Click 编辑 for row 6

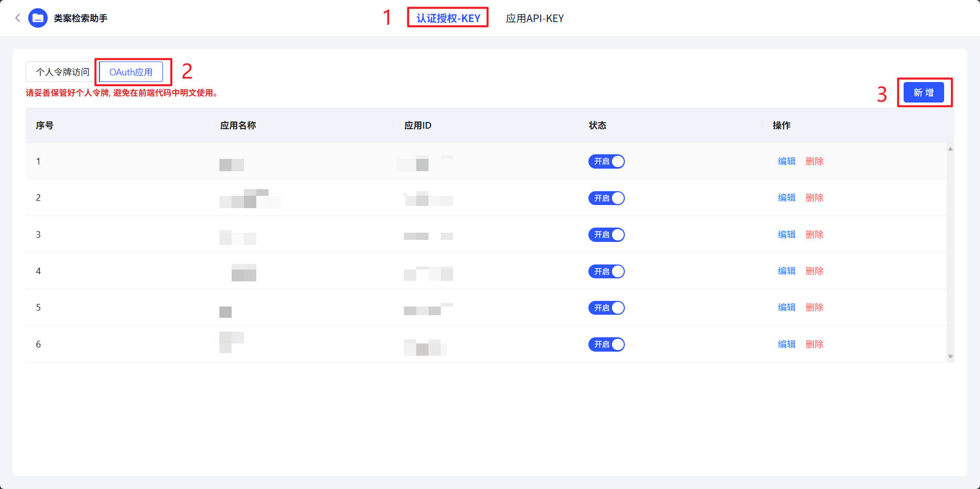point(786,344)
